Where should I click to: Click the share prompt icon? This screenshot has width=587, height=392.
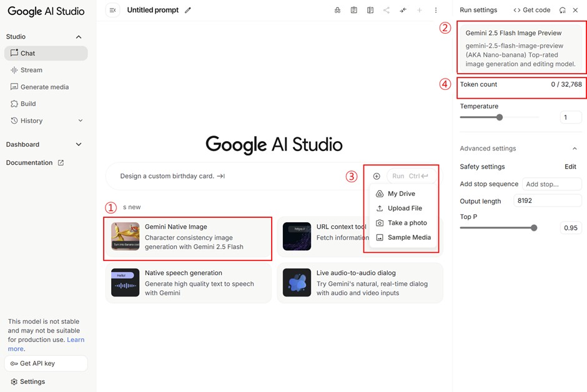point(387,10)
